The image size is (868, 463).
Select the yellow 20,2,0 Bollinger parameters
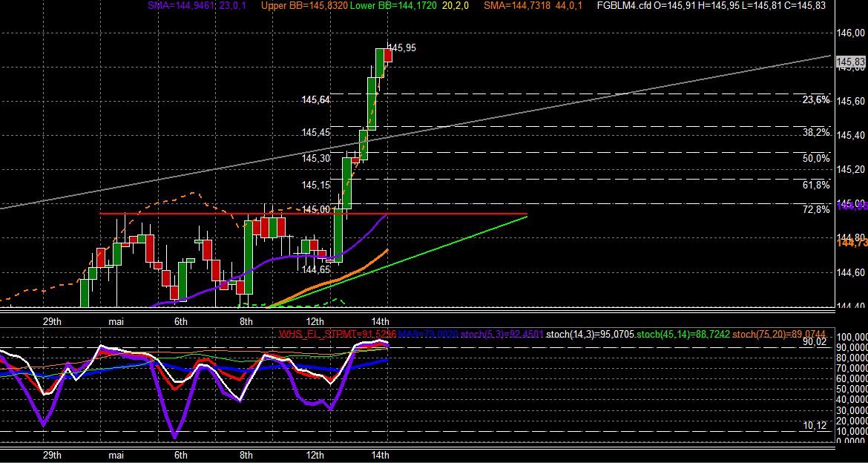pyautogui.click(x=457, y=5)
